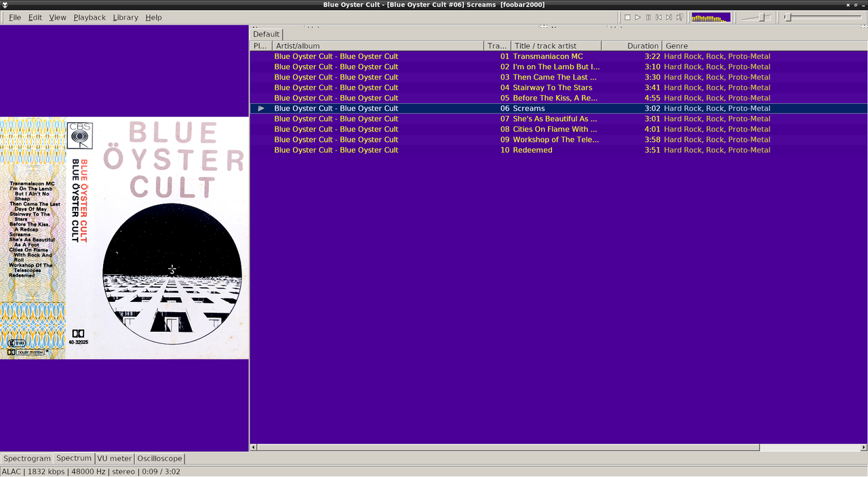Click the left scrollbar arrow of playlist
This screenshot has width=868, height=477.
pos(254,447)
